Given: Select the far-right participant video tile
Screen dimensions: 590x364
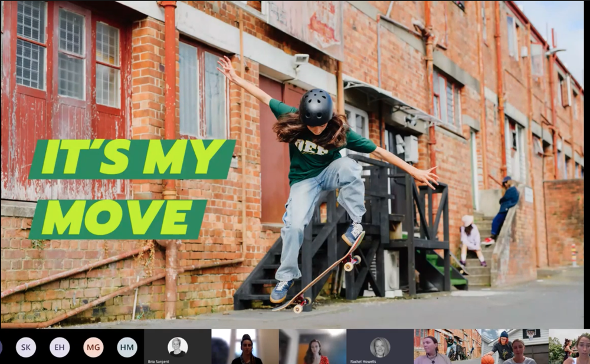Looking at the screenshot, I should pyautogui.click(x=571, y=347).
